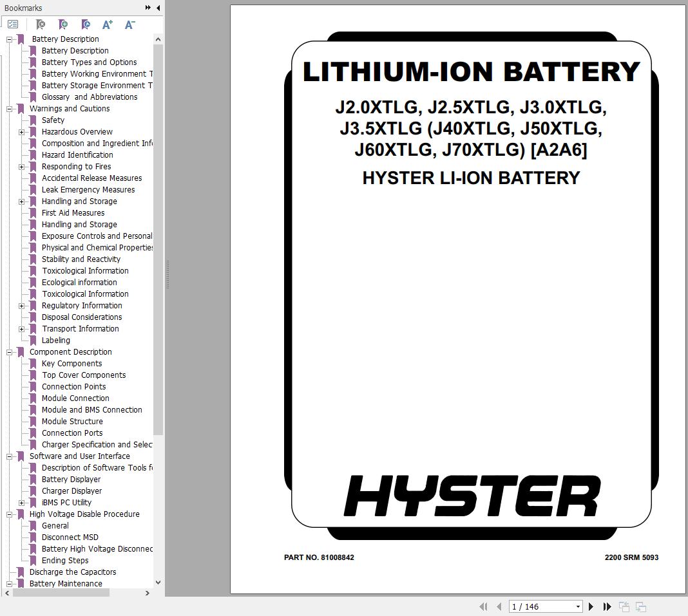Collapse the Battery Description tree section
This screenshot has height=616, width=688.
(10, 39)
